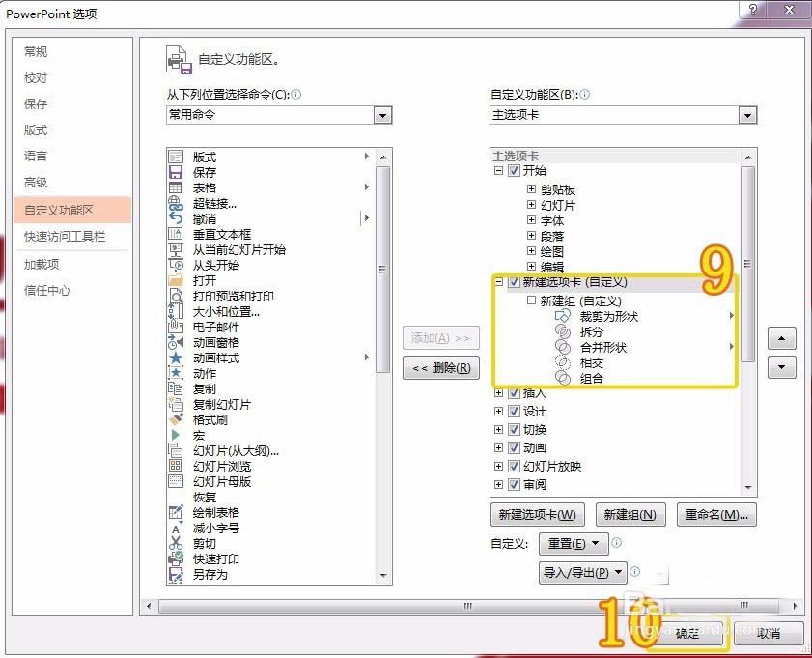
Task: Select the 相交 intersect shapes icon
Action: tap(562, 362)
